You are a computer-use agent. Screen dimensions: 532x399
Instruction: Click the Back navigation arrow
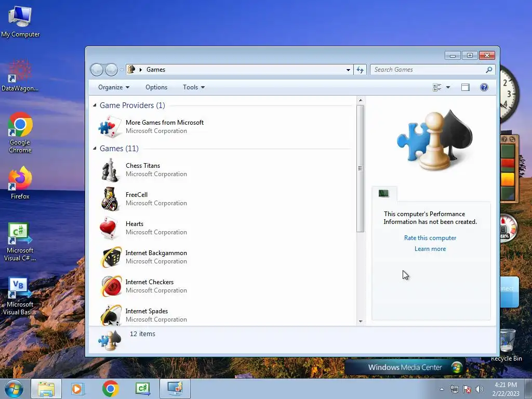(97, 70)
